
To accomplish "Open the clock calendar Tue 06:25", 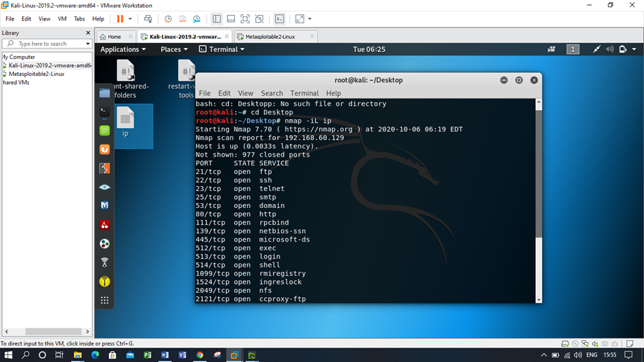I will (369, 49).
